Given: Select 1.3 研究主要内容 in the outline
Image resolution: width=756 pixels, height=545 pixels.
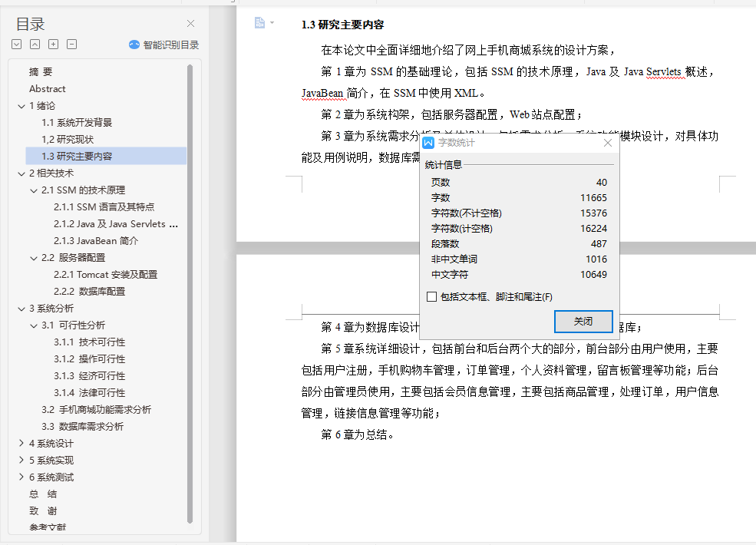Looking at the screenshot, I should pyautogui.click(x=106, y=157).
